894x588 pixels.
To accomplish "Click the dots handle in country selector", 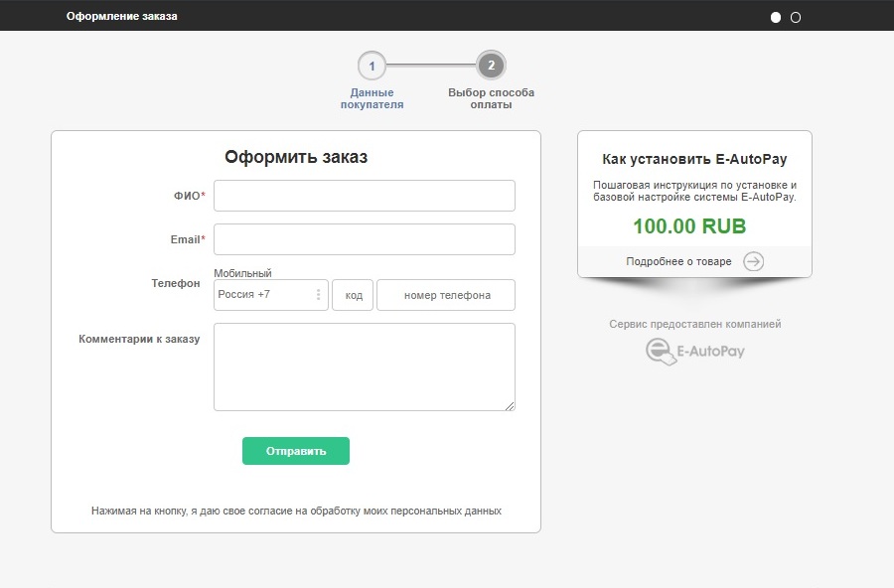I will pyautogui.click(x=319, y=295).
